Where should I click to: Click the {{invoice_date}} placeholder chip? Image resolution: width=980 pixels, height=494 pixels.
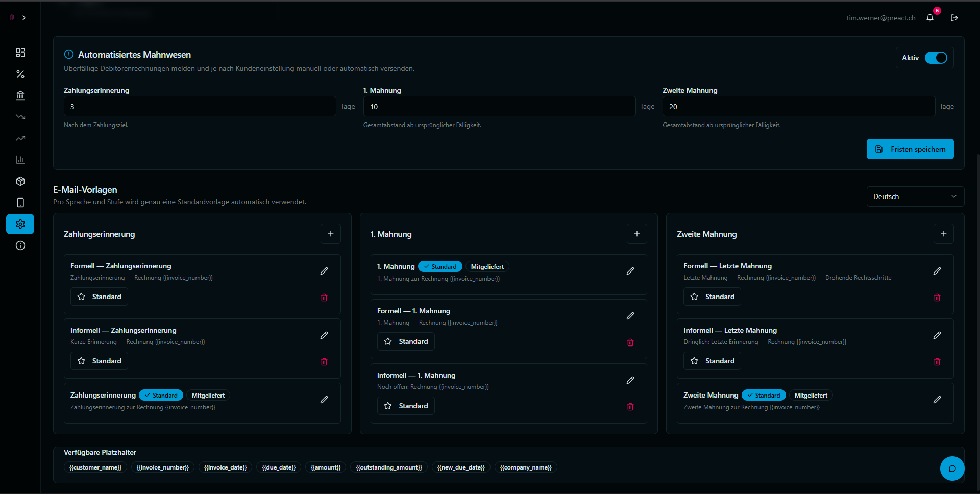coord(225,467)
